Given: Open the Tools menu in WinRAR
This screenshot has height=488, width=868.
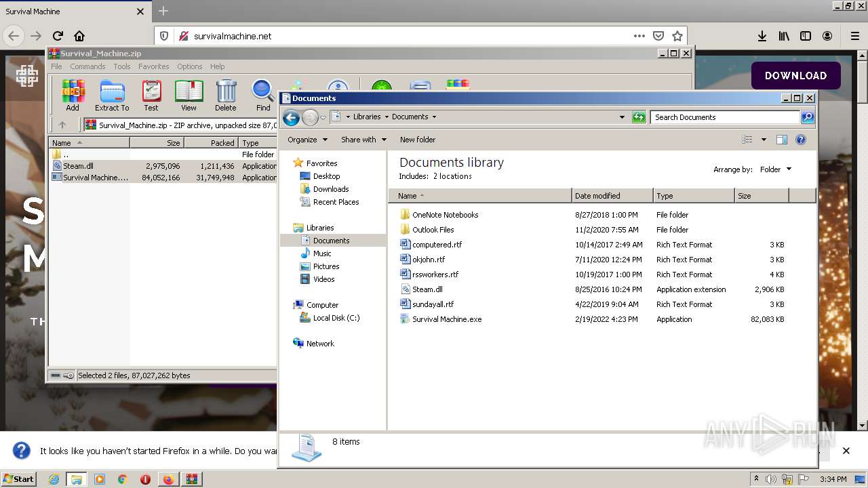Looking at the screenshot, I should (122, 66).
